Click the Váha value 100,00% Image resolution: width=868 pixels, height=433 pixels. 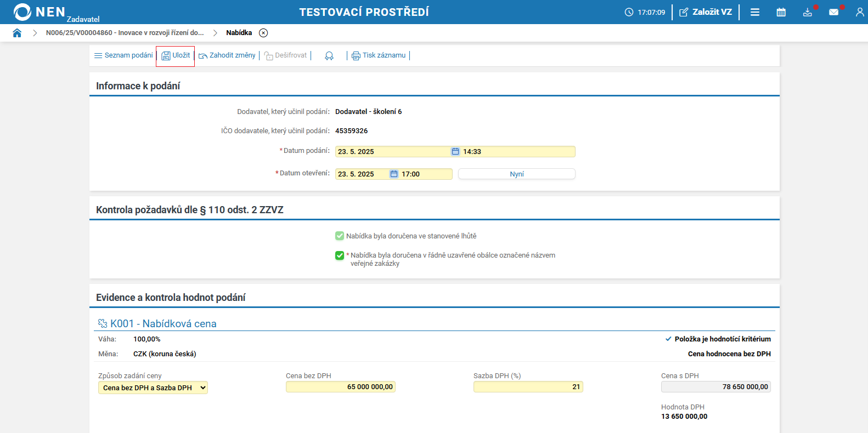point(147,339)
